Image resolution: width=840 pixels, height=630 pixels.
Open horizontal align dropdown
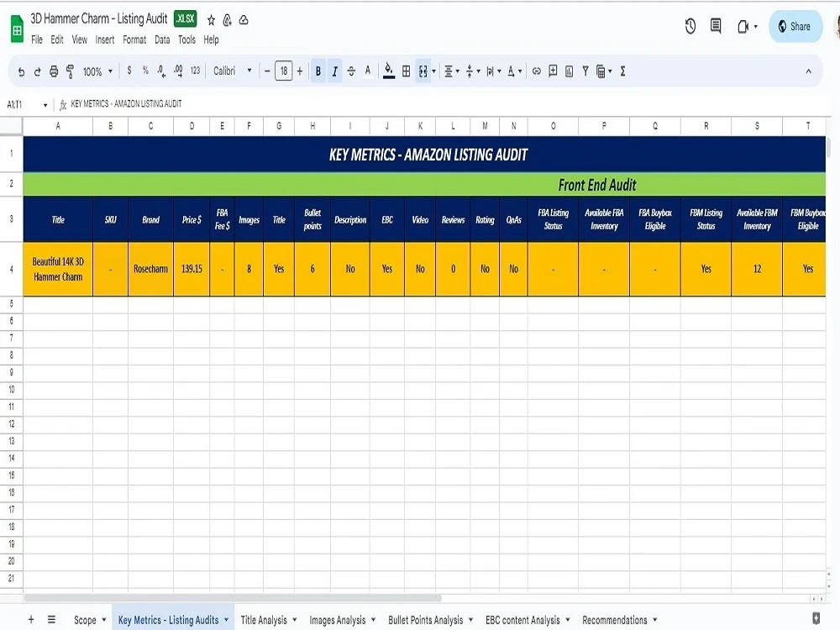(452, 71)
